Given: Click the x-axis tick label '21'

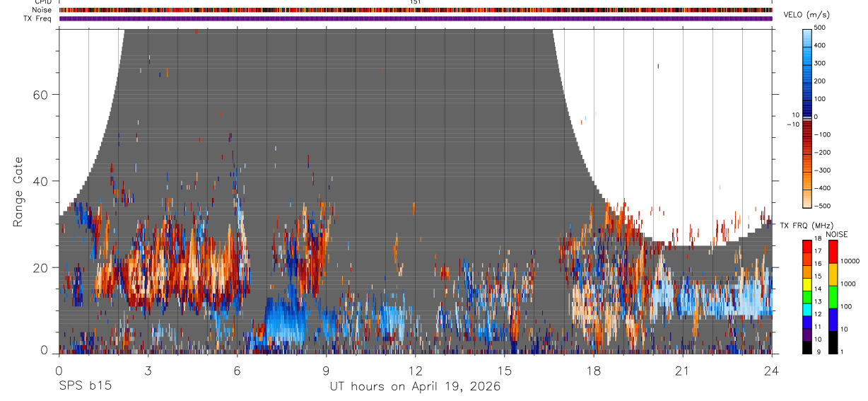Looking at the screenshot, I should point(683,370).
